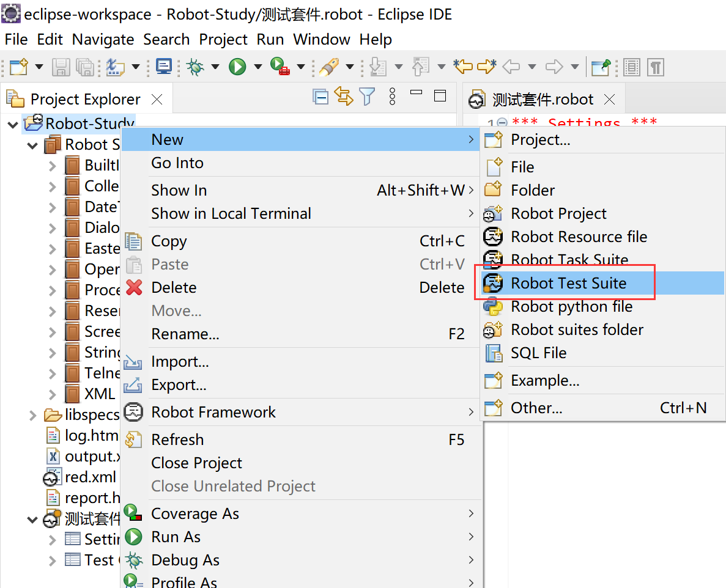Maximize the Project Explorer panel
The image size is (726, 588).
click(x=440, y=96)
